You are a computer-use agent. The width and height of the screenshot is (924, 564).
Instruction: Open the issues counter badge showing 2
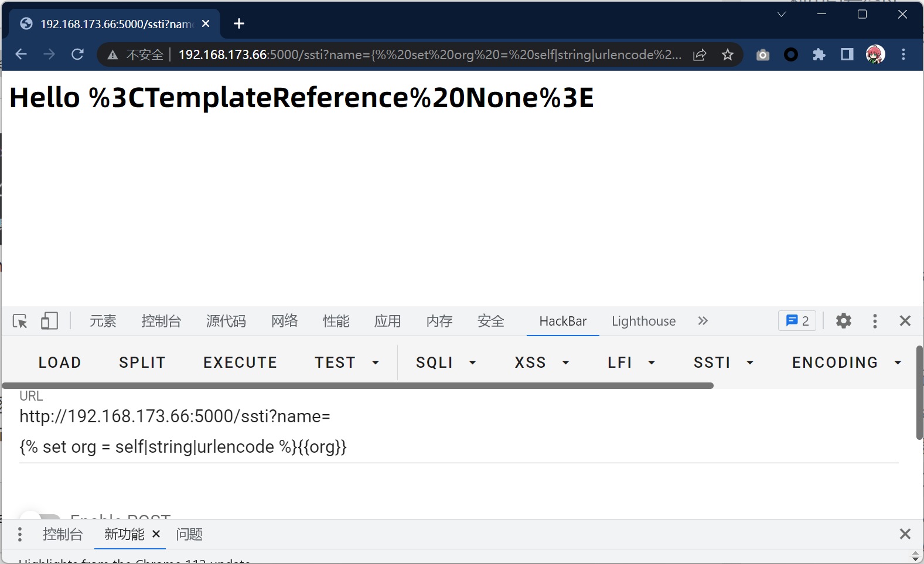797,321
